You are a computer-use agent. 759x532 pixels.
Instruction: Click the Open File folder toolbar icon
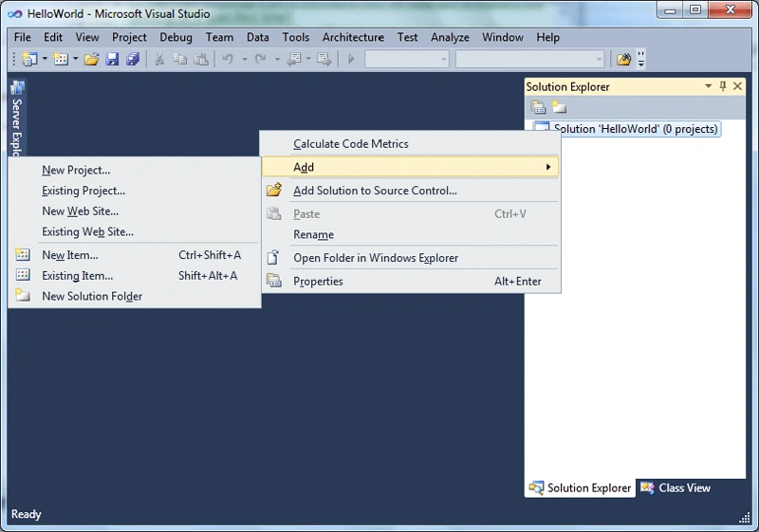pos(91,59)
